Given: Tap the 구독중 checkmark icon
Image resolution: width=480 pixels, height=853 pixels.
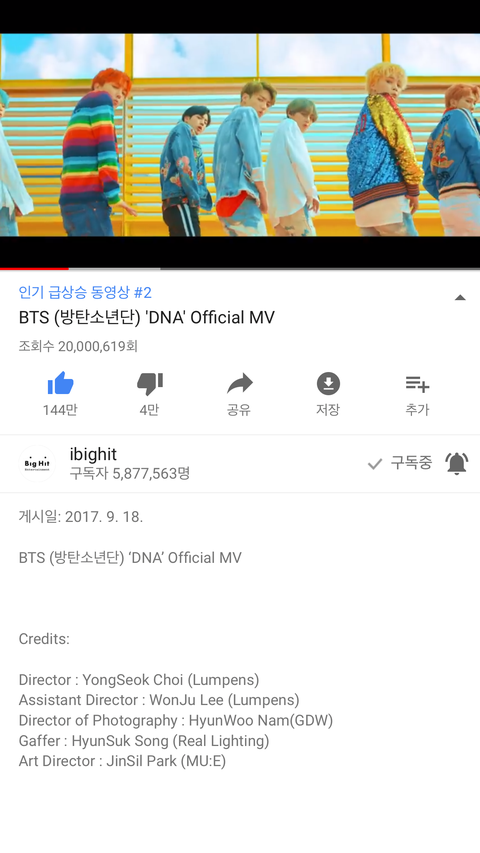Looking at the screenshot, I should pyautogui.click(x=375, y=463).
